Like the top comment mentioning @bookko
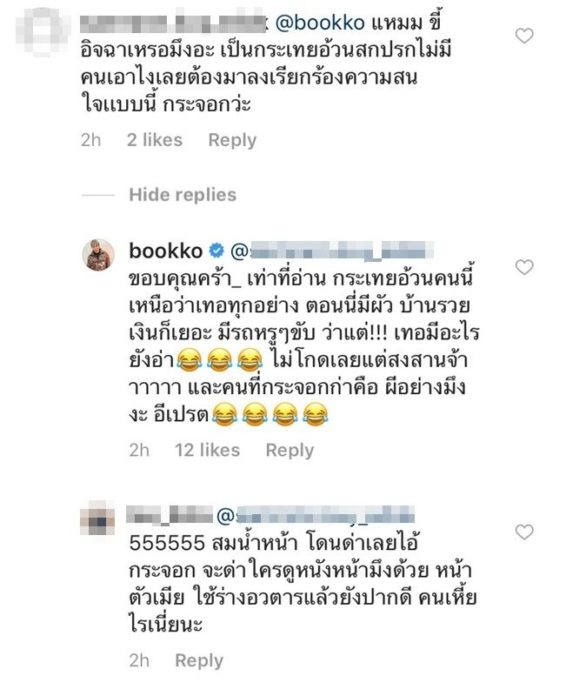 [524, 36]
